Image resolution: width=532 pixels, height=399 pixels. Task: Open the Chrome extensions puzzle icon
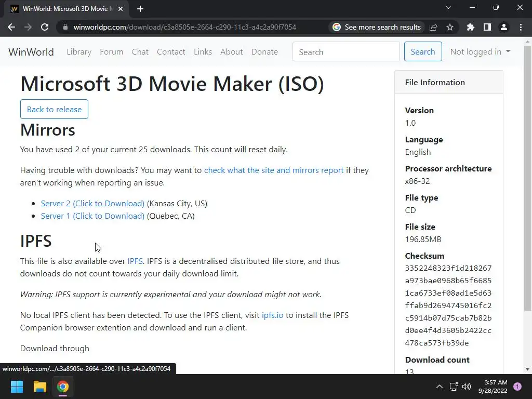point(471,27)
